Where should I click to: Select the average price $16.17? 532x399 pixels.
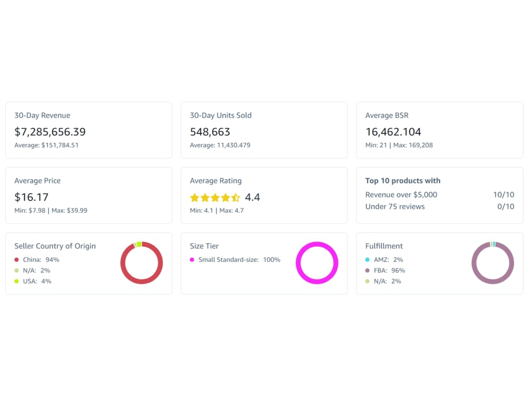(31, 197)
